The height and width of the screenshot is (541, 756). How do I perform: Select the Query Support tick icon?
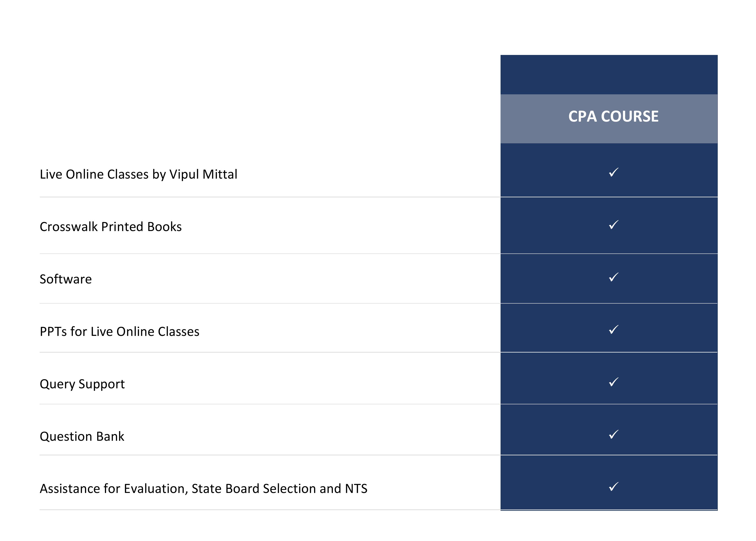pyautogui.click(x=613, y=382)
